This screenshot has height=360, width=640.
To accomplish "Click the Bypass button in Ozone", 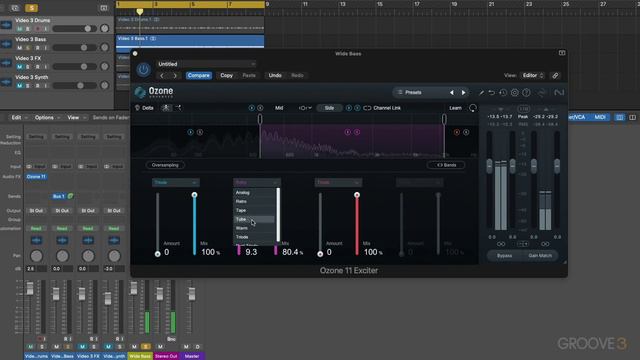I will click(504, 256).
